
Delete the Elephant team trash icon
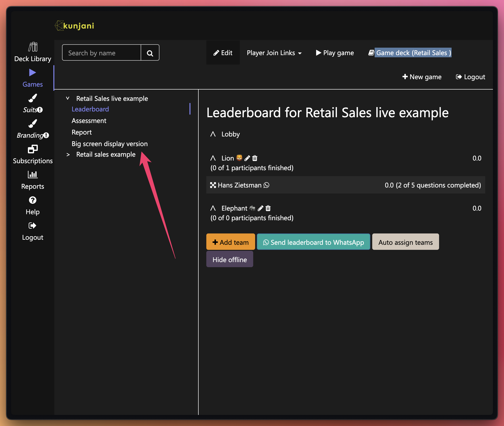(x=268, y=208)
